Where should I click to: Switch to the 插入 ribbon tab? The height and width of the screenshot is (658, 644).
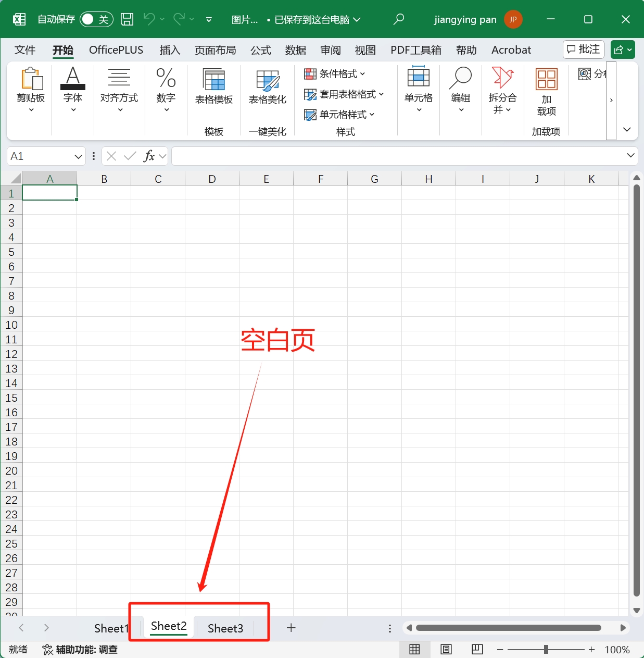click(170, 50)
